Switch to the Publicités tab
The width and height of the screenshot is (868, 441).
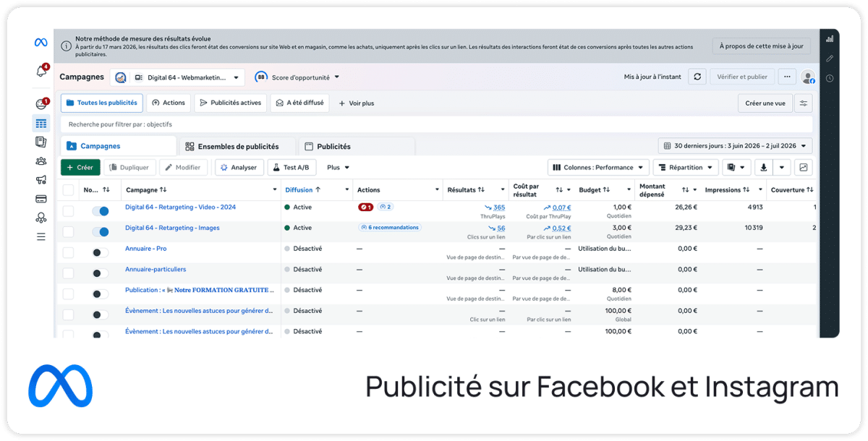tap(357, 146)
